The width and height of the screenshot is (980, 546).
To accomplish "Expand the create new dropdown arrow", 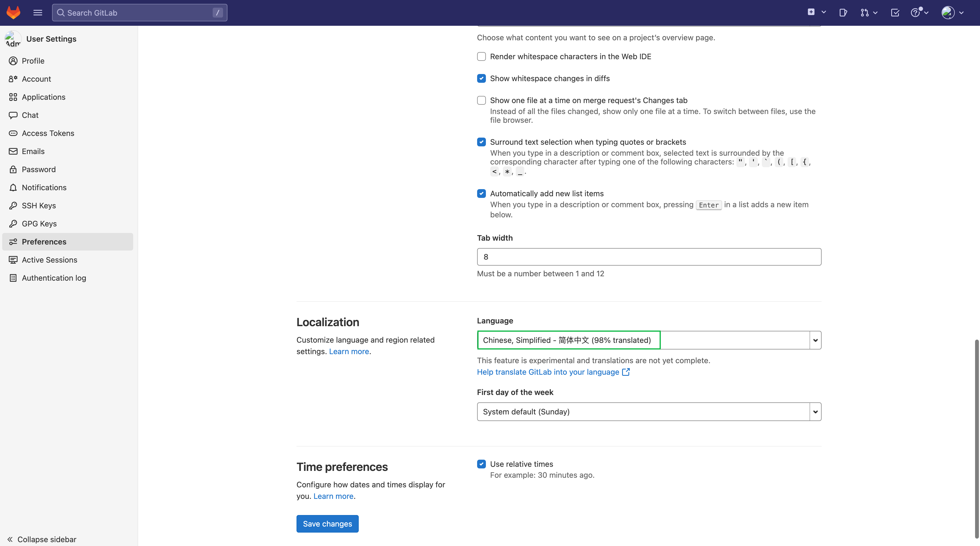I will pos(824,12).
